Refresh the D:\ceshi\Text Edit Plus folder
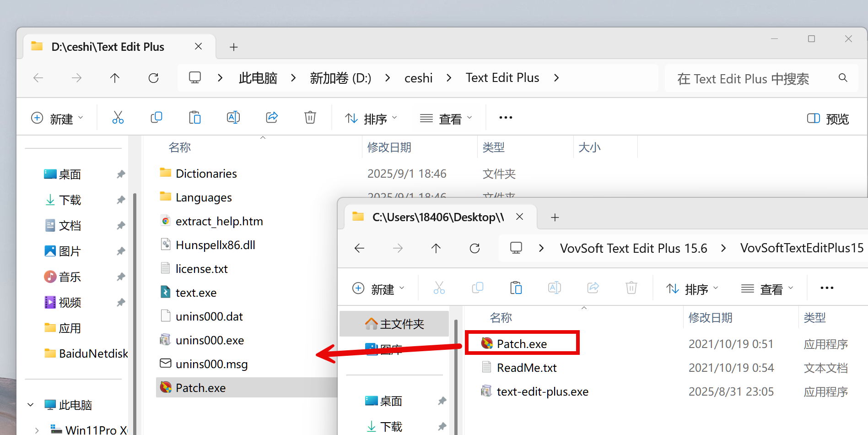The height and width of the screenshot is (435, 868). (x=153, y=78)
